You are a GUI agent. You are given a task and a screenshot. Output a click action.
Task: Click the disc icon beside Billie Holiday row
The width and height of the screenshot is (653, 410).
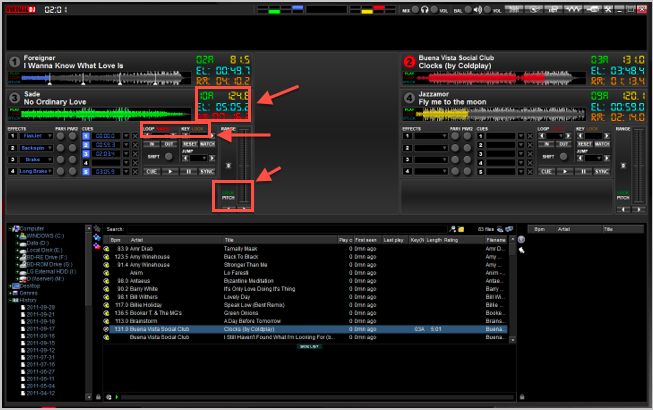pos(106,305)
